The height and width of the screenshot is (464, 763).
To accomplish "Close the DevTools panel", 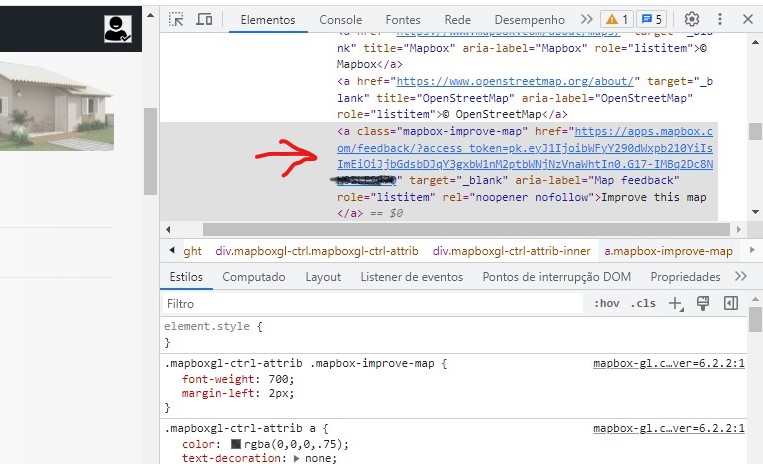I will (x=748, y=19).
